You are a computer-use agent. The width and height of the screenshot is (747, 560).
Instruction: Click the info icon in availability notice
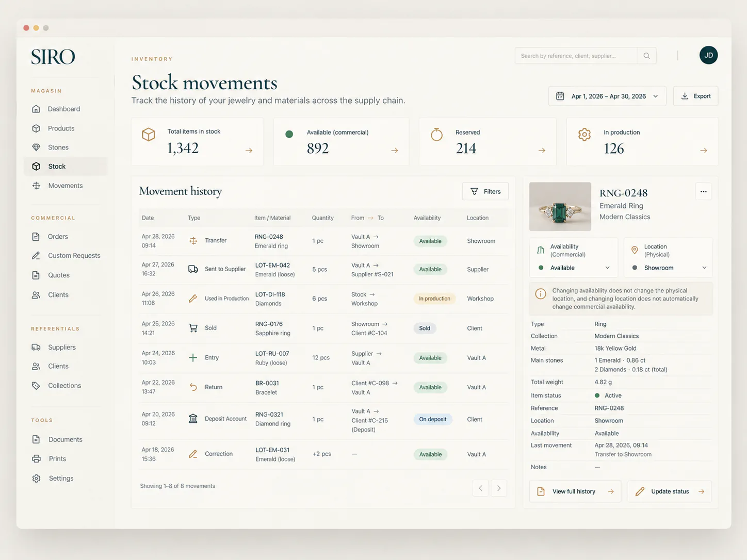[x=541, y=294]
